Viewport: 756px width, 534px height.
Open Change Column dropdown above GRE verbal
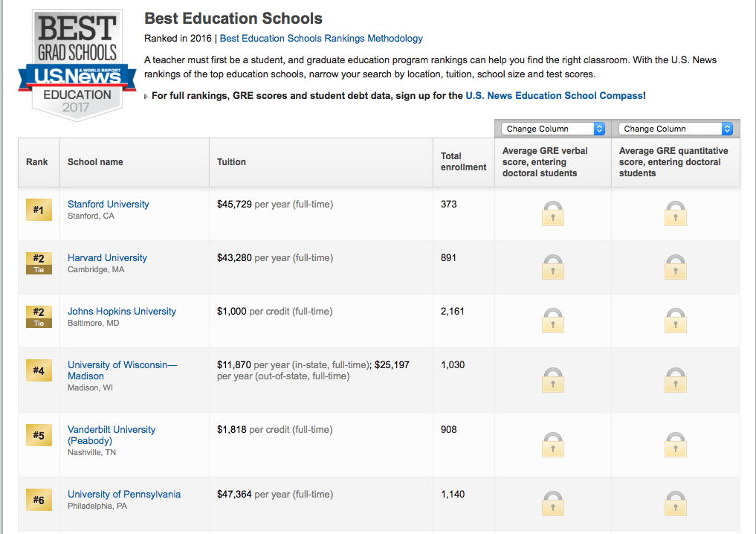point(553,129)
